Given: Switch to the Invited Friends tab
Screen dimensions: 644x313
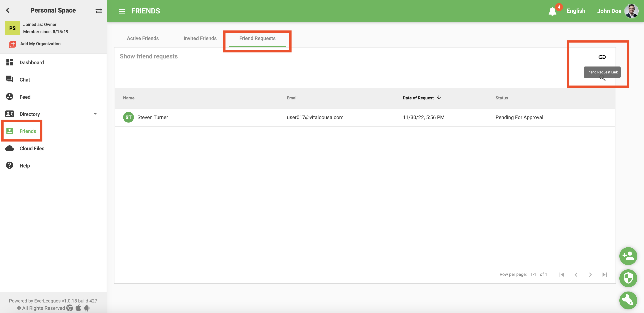Looking at the screenshot, I should pos(200,38).
